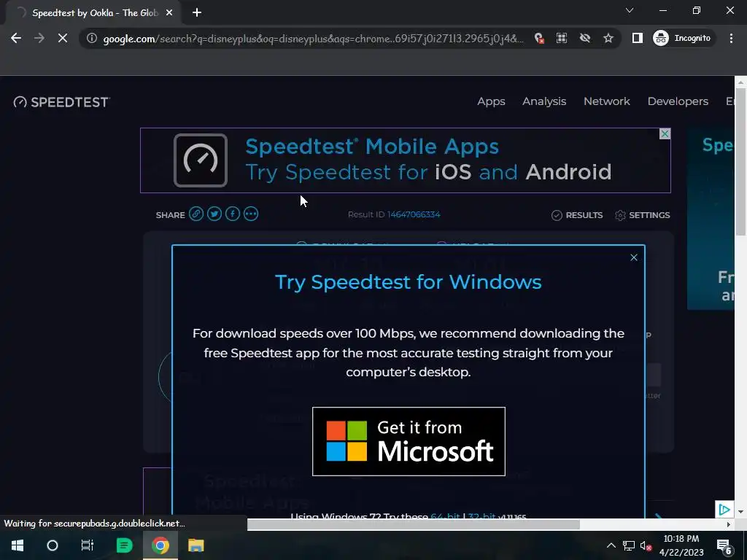747x560 pixels.
Task: Toggle the browser side panel
Action: (x=637, y=38)
